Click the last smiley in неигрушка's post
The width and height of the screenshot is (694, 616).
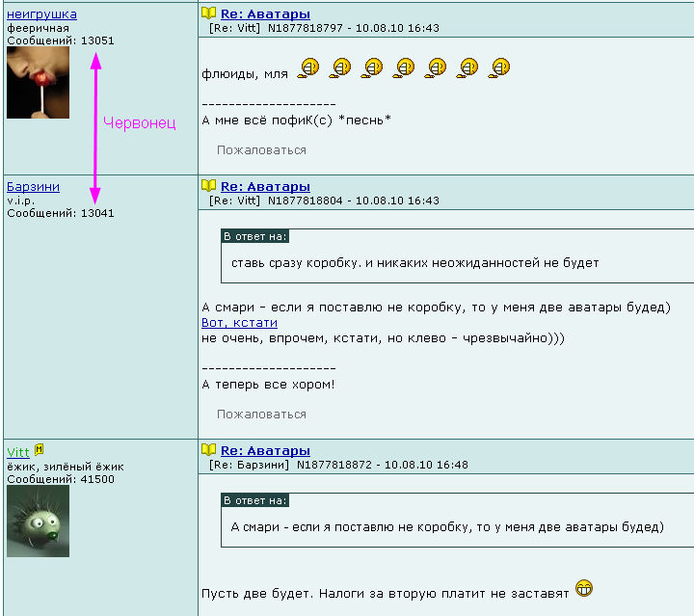(499, 67)
